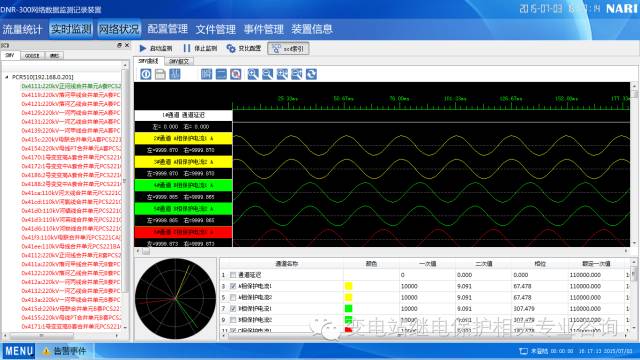
Task: Open the 告警事件 alarm events button
Action: [70, 351]
